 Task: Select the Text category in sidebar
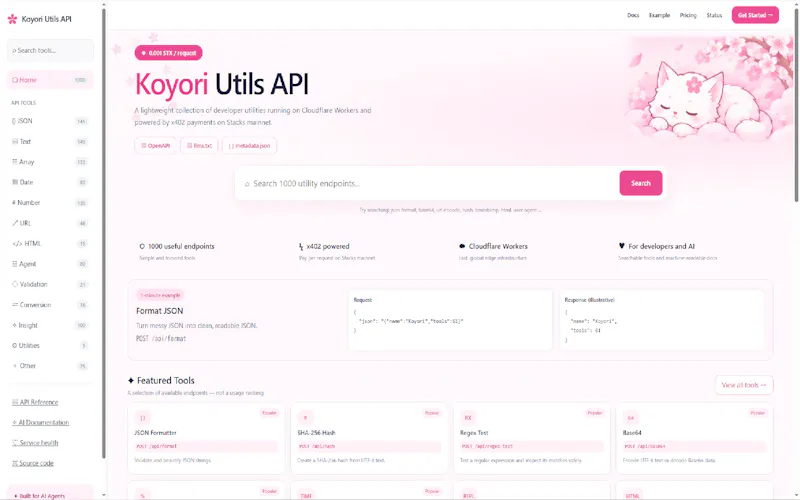[50, 141]
